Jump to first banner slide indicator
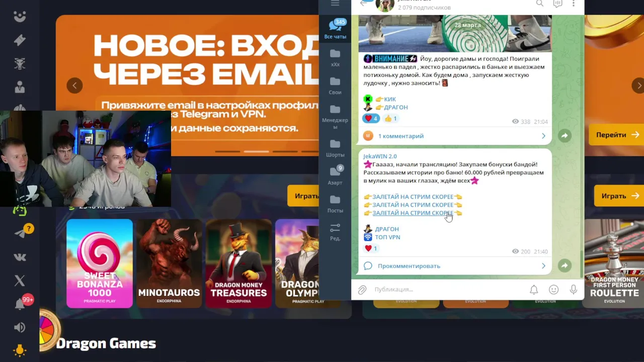644x362 pixels. click(x=227, y=151)
